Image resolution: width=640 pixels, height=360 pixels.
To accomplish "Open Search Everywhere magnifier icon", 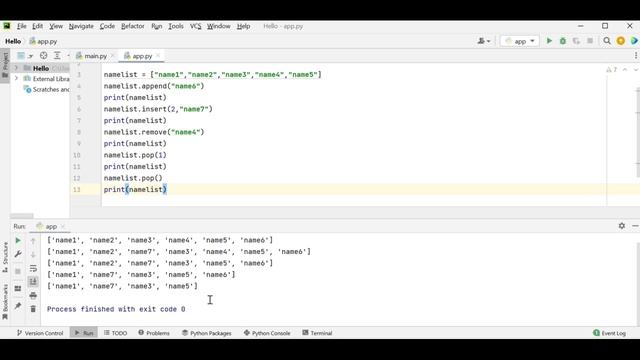I will click(607, 41).
